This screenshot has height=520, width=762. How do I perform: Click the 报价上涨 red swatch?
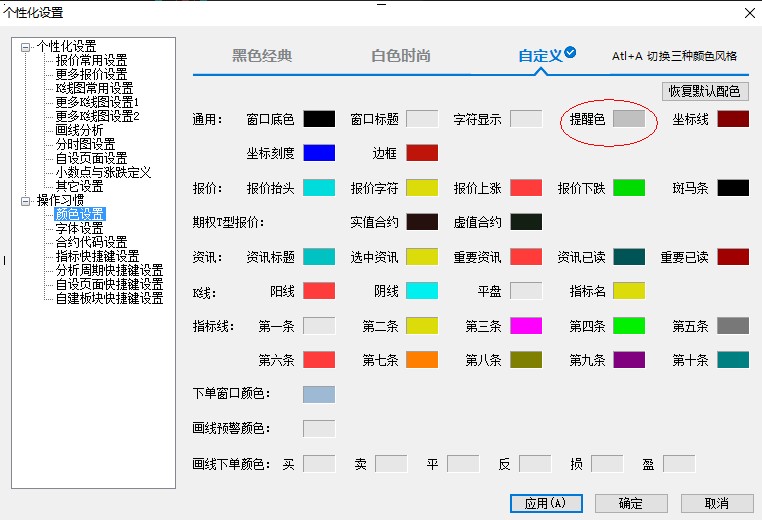pyautogui.click(x=526, y=187)
